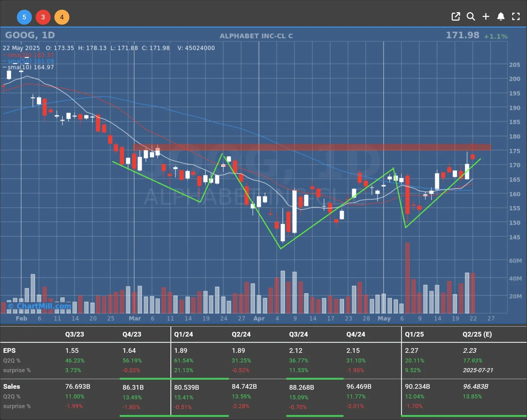527x420 pixels.
Task: Click the Mar label on time axis
Action: pyautogui.click(x=135, y=318)
